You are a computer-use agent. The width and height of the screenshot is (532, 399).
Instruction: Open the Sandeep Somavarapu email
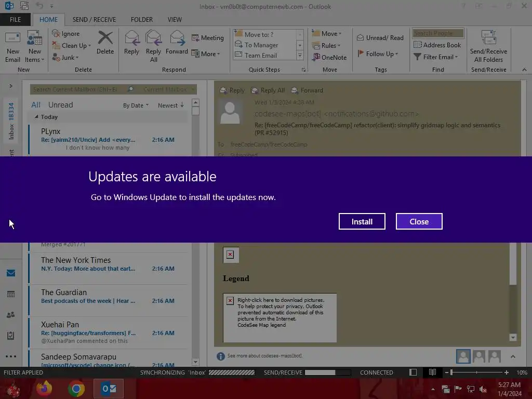click(108, 360)
